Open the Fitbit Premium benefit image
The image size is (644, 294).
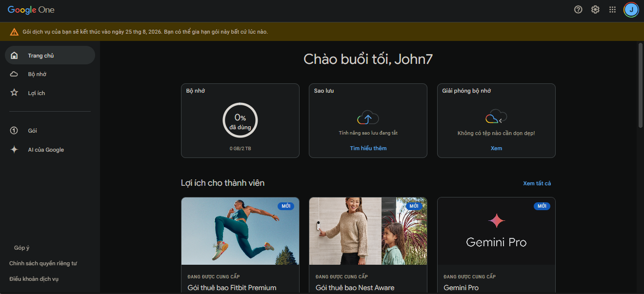(240, 231)
